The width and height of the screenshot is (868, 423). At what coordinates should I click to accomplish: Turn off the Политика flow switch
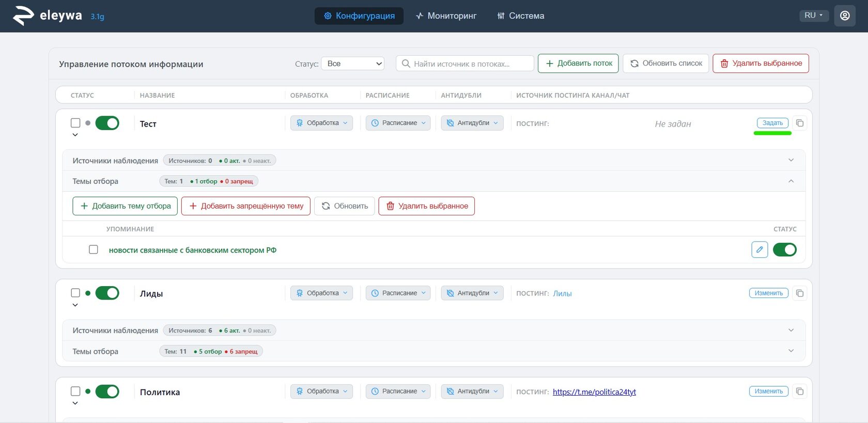[107, 391]
